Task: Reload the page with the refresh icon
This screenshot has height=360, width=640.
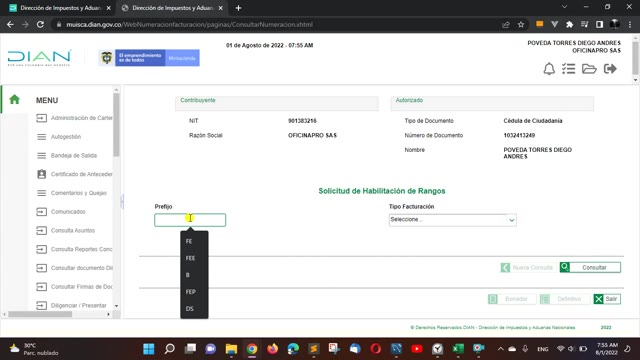Action: click(40, 24)
